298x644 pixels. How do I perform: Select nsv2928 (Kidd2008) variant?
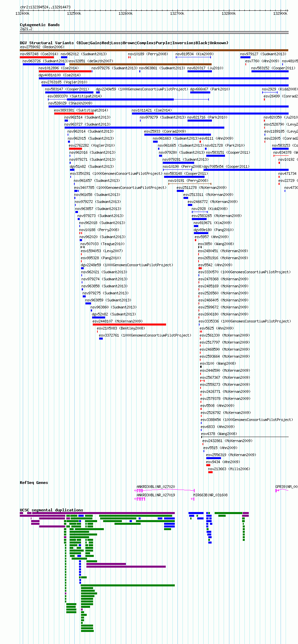pos(200,212)
